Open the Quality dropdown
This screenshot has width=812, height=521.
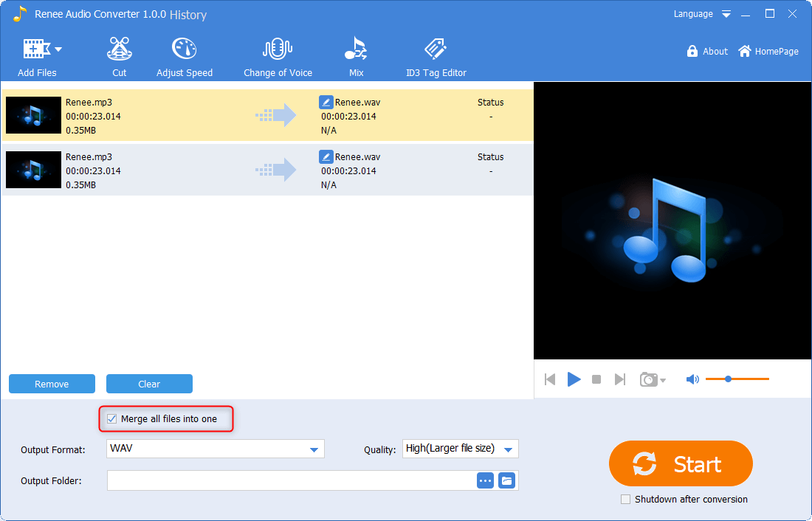coord(461,449)
